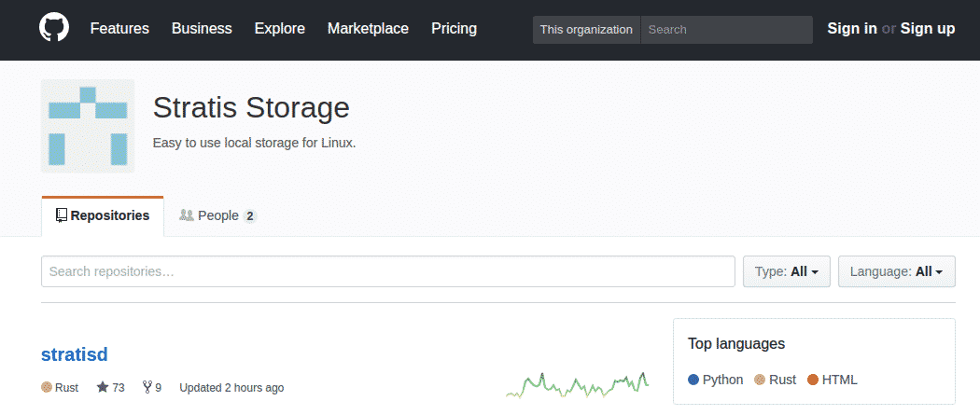Click the 'Stratis Storage' organization title

point(251,107)
